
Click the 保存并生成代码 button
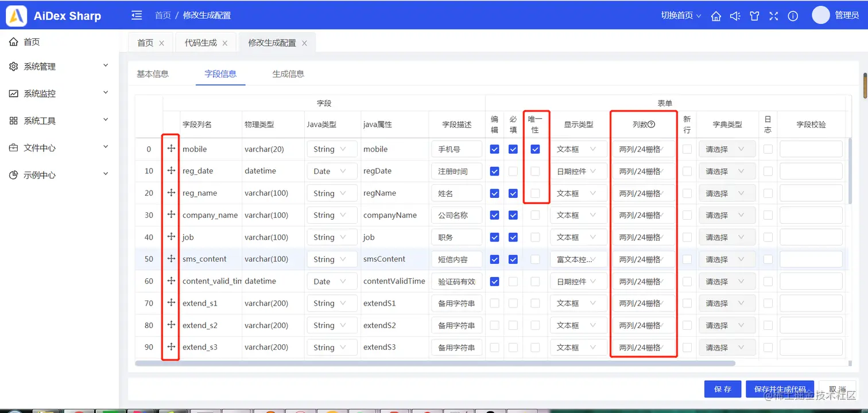tap(780, 389)
